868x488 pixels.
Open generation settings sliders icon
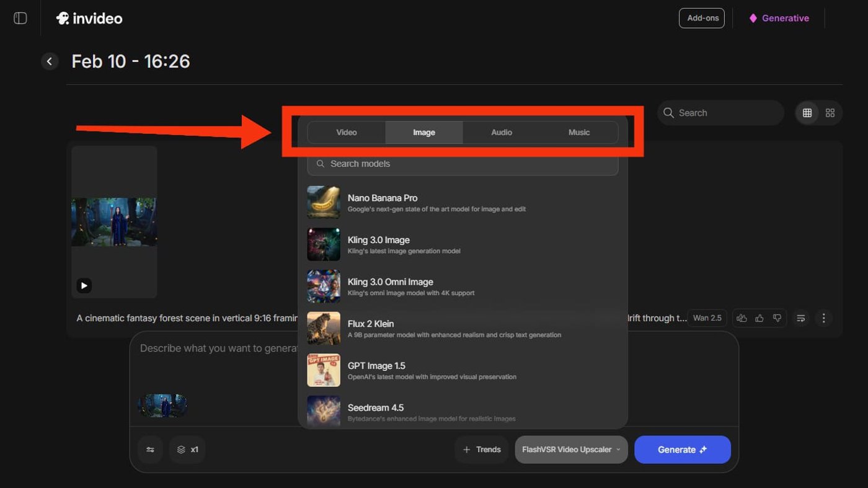[x=150, y=450]
